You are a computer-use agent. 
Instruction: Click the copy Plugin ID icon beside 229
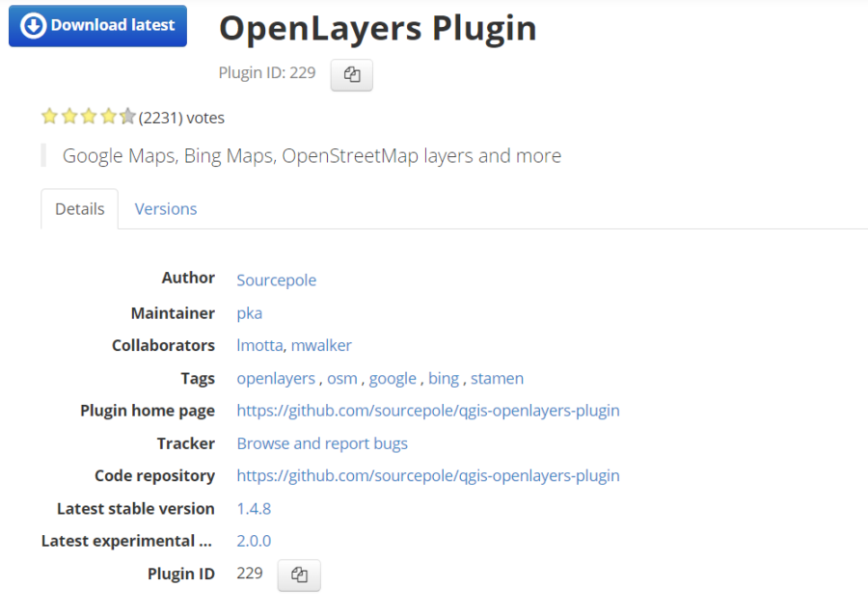351,74
